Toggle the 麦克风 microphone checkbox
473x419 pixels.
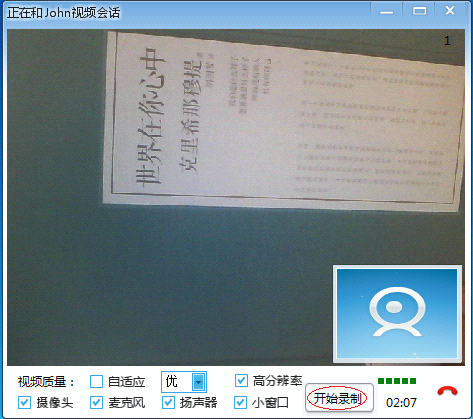coord(97,403)
